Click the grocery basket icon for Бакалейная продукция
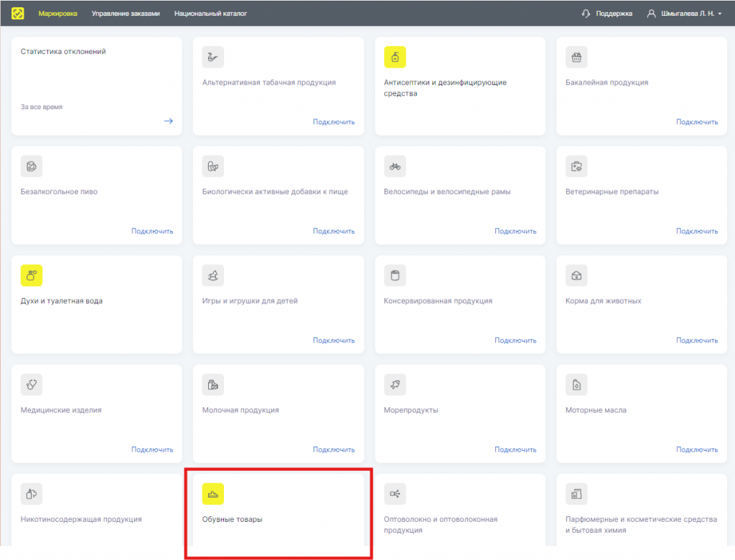 576,57
